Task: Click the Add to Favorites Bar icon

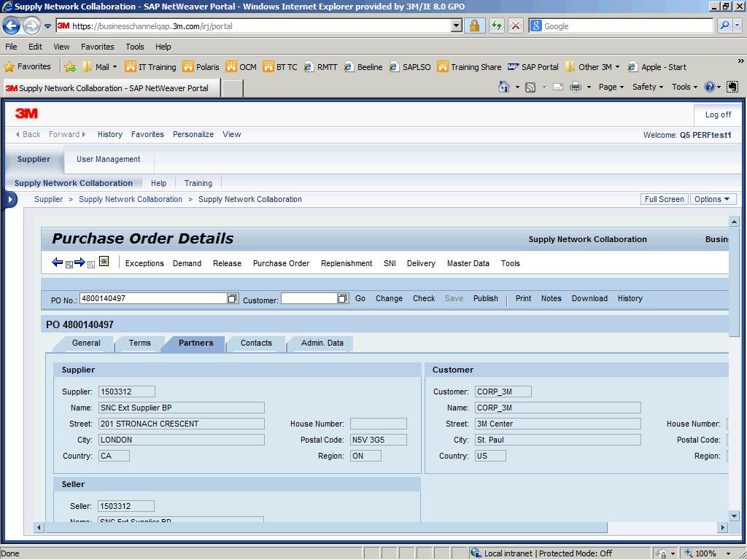Action: point(70,66)
